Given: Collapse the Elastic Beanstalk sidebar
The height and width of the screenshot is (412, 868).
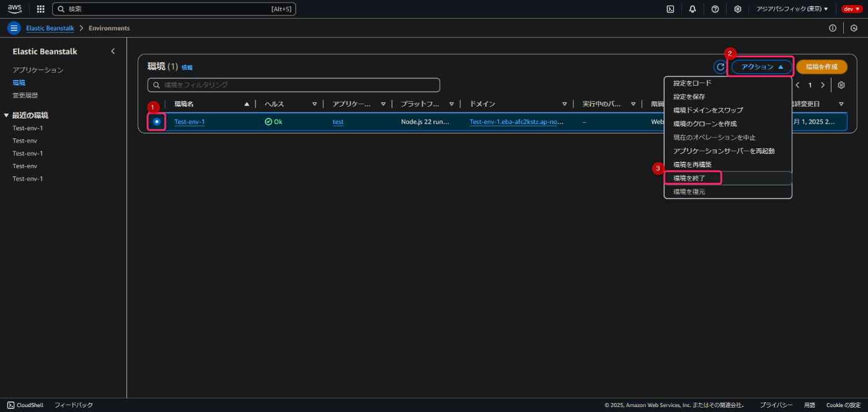Looking at the screenshot, I should click(113, 52).
